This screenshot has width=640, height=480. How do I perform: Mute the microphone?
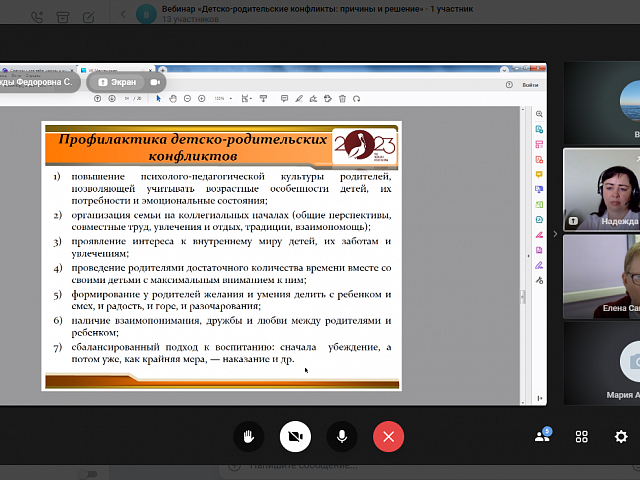pos(342,436)
